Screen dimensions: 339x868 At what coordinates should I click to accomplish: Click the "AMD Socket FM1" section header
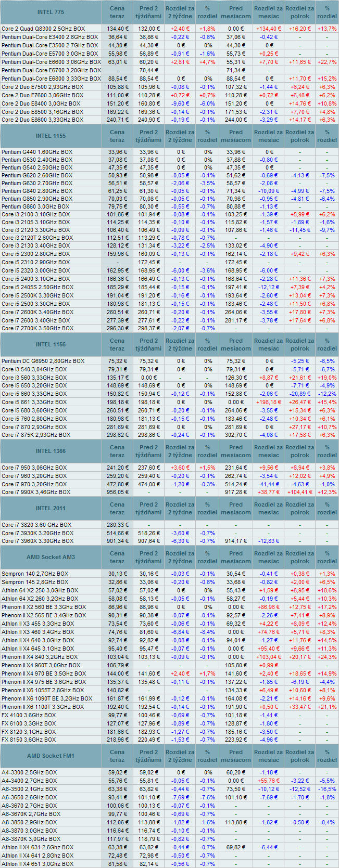51,756
